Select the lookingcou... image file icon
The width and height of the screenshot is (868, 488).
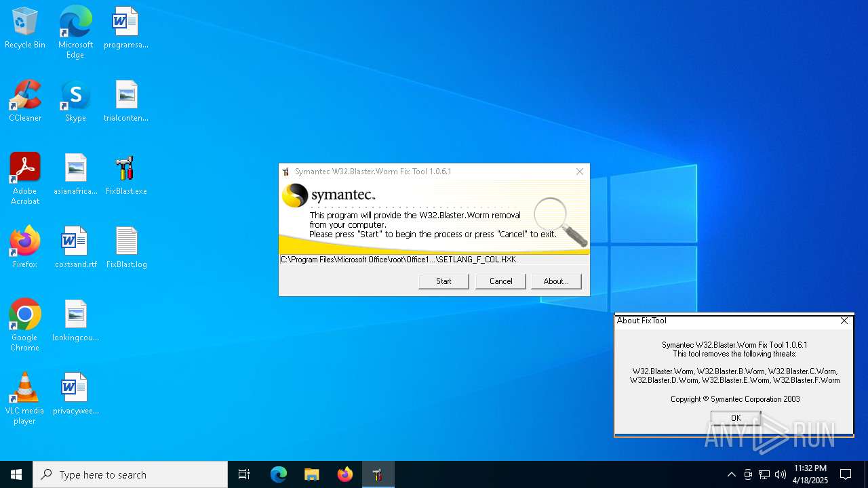pos(75,321)
